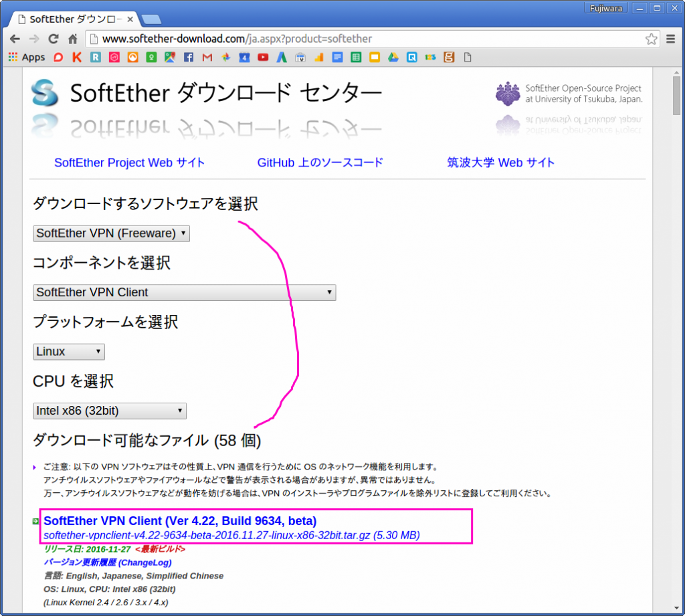Open the Google Drive bookmark
685x616 pixels.
pyautogui.click(x=393, y=58)
